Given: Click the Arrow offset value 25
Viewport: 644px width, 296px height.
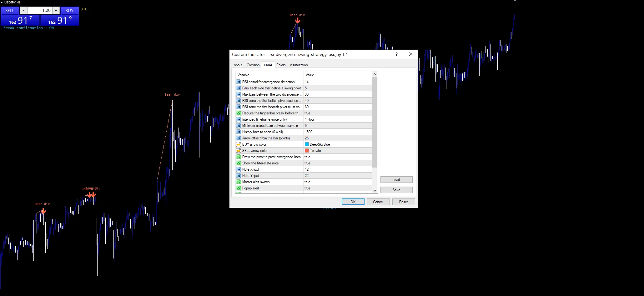Looking at the screenshot, I should [338, 138].
